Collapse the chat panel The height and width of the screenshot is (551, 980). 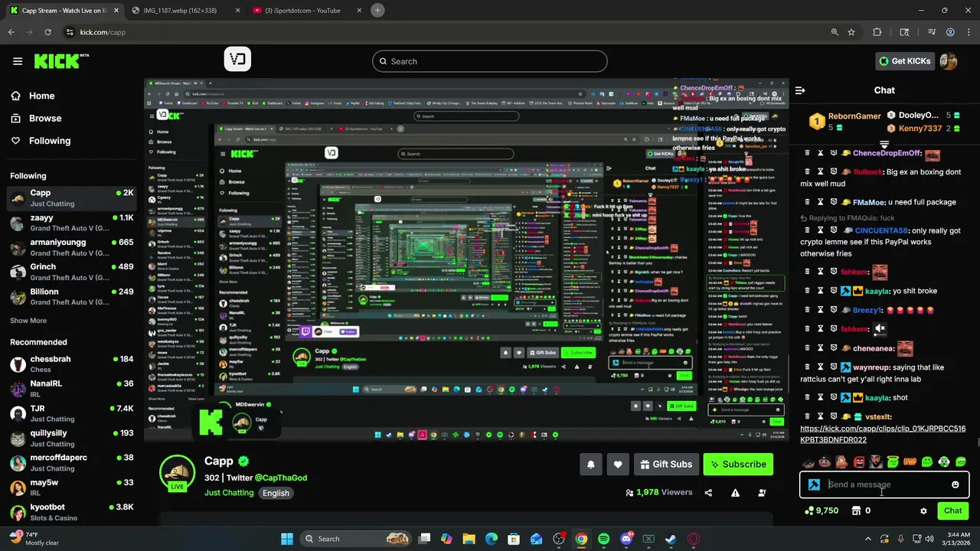tap(800, 90)
